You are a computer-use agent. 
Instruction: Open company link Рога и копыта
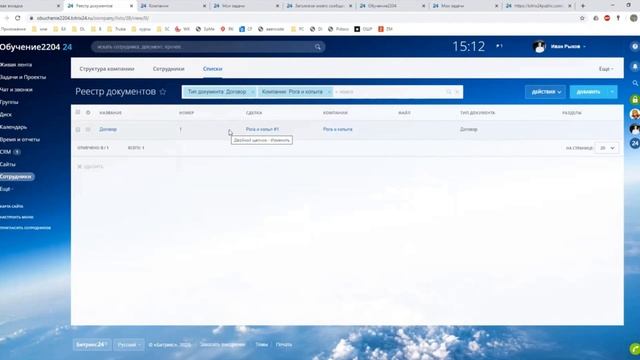point(338,129)
